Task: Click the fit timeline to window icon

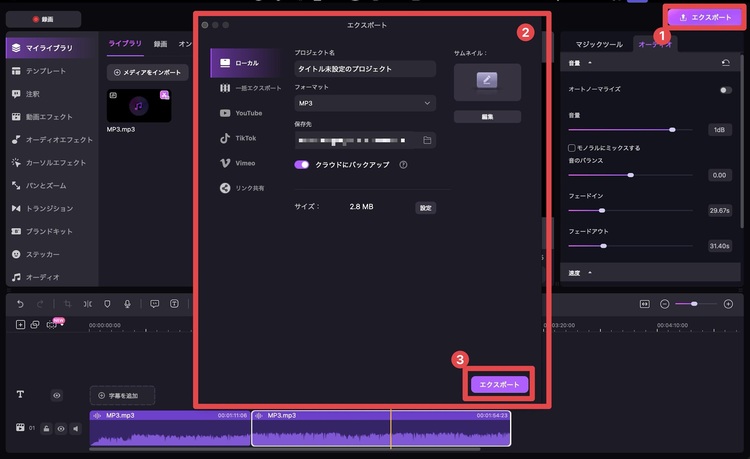Action: pos(645,304)
